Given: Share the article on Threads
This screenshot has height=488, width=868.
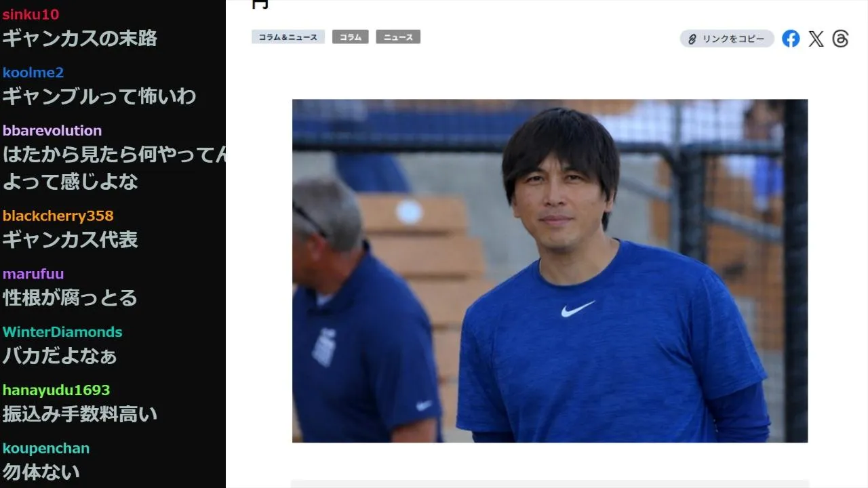Looking at the screenshot, I should pyautogui.click(x=840, y=39).
